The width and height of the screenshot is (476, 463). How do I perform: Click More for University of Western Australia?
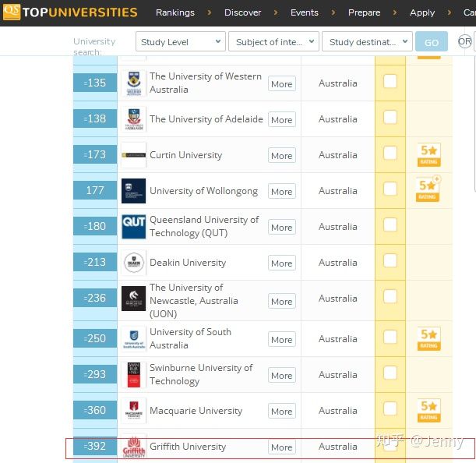coord(282,84)
